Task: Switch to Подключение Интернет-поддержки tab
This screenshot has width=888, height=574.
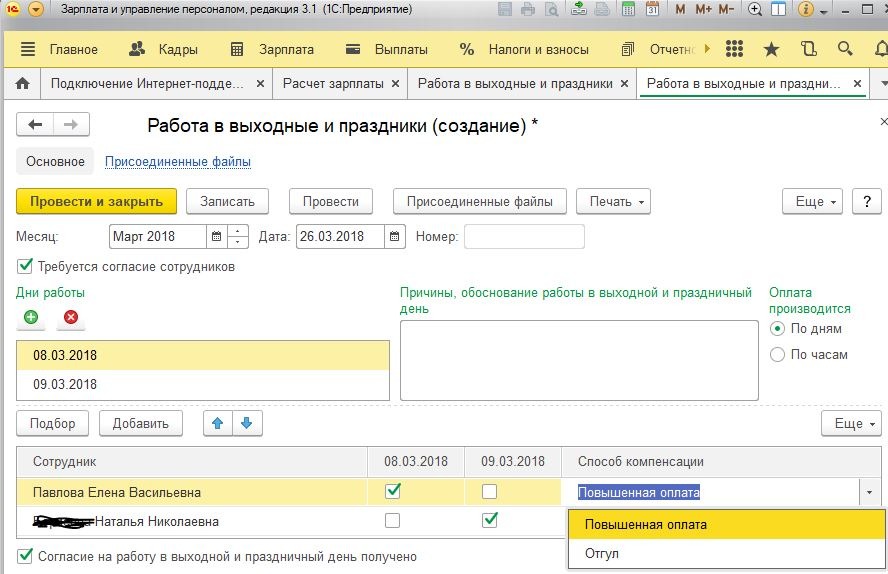Action: (x=147, y=84)
